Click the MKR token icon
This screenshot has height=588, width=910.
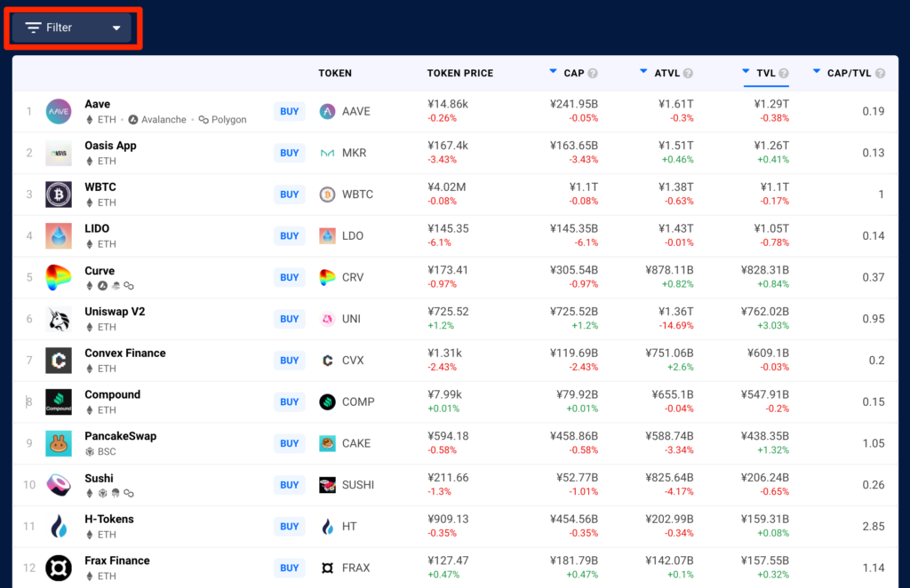click(x=327, y=153)
